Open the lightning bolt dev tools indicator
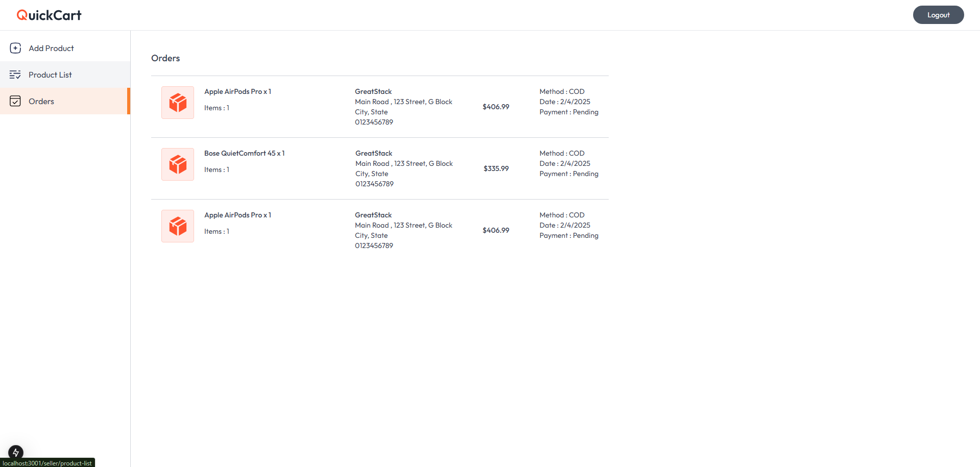Viewport: 980px width, 467px height. click(16, 452)
